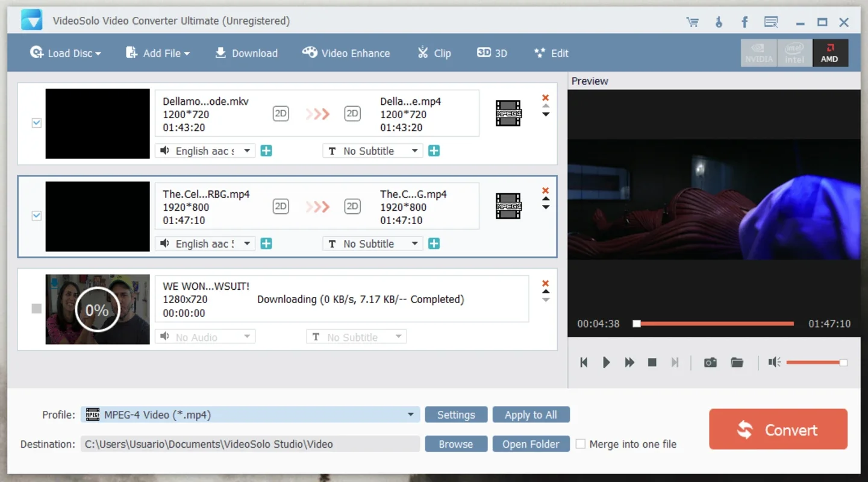This screenshot has height=482, width=868.
Task: Click the Destination path field
Action: click(250, 444)
